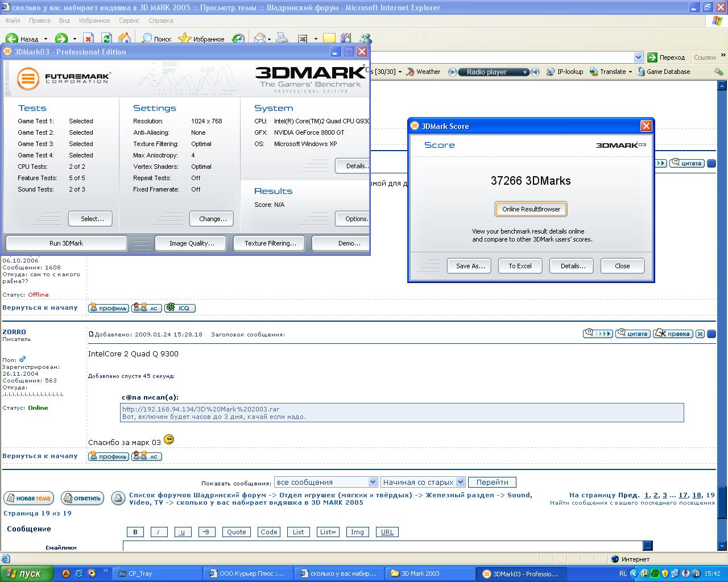The width and height of the screenshot is (728, 582).
Task: Open the Начиная со старых dropdown
Action: click(423, 482)
